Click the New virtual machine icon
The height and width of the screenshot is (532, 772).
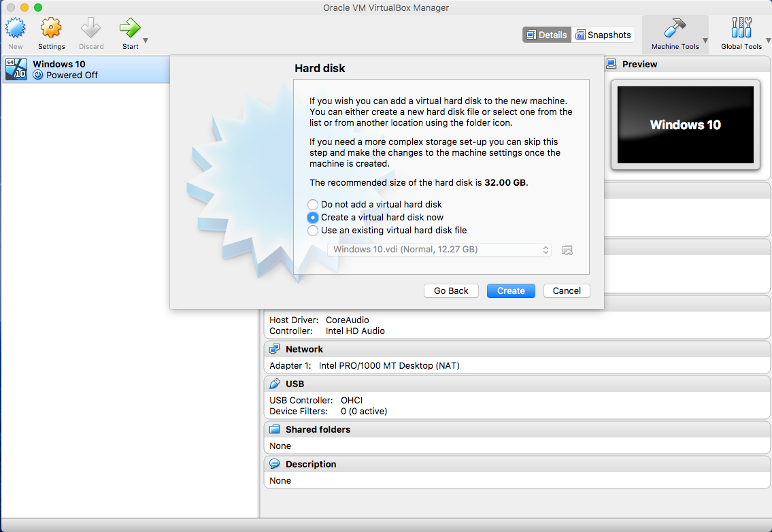[15, 28]
